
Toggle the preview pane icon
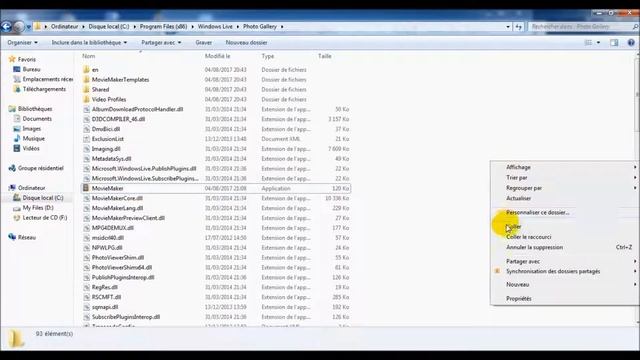(x=614, y=42)
